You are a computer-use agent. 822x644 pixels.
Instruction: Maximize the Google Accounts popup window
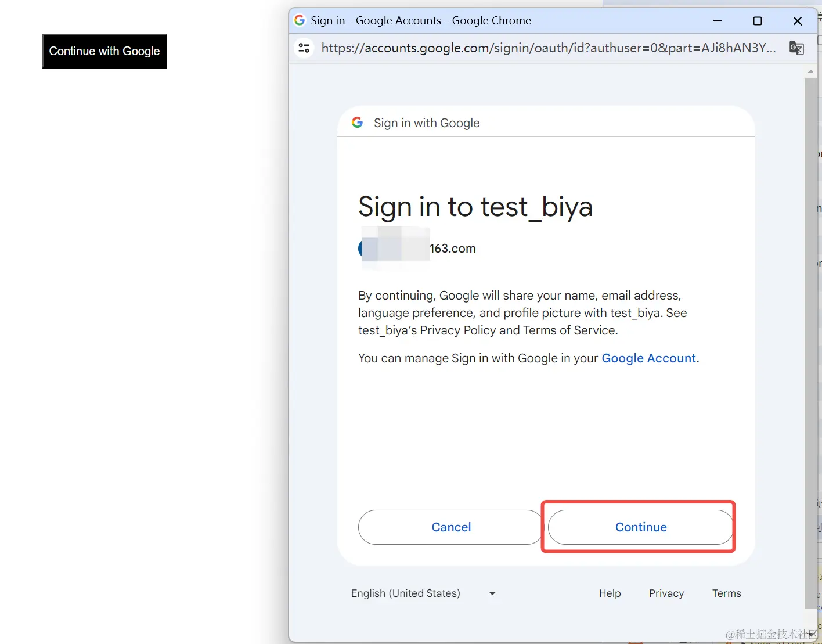coord(758,21)
